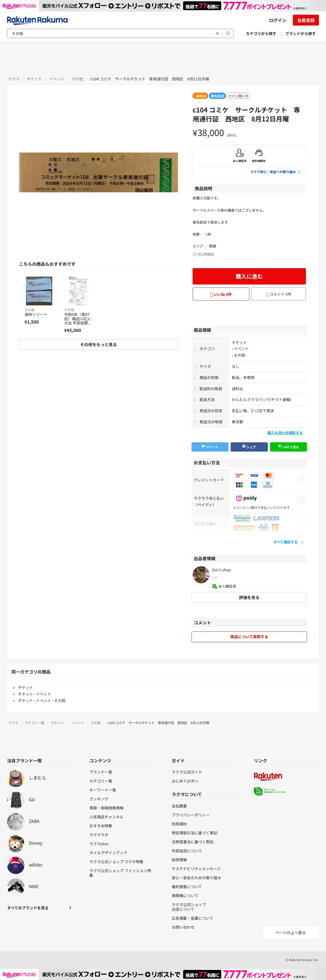Click the magnifier search icon
The width and height of the screenshot is (326, 980).
pyautogui.click(x=228, y=33)
